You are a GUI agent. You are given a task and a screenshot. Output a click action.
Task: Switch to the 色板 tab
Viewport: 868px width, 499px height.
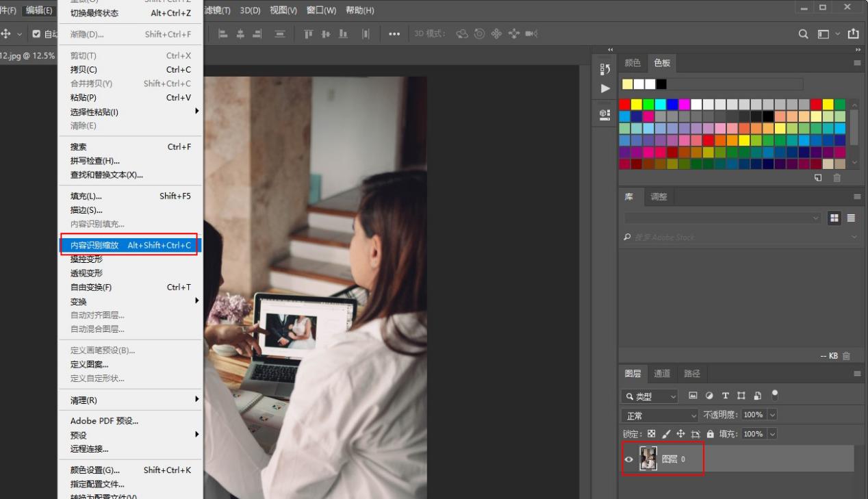[x=662, y=63]
